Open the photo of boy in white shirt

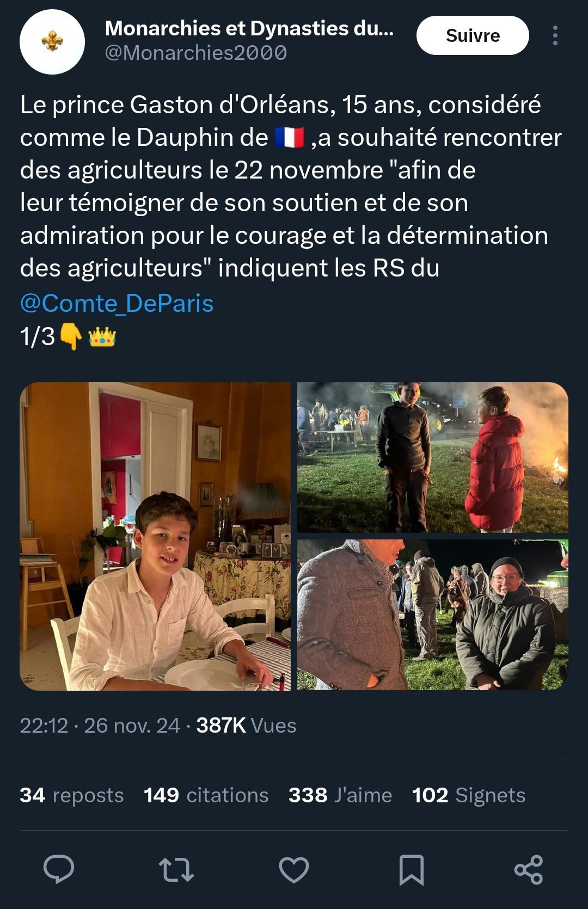pyautogui.click(x=155, y=536)
